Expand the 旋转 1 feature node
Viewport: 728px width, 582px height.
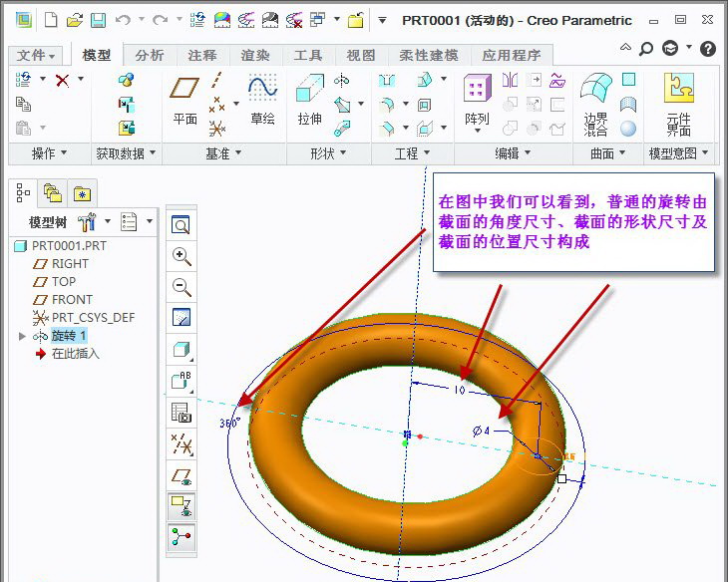click(x=21, y=336)
